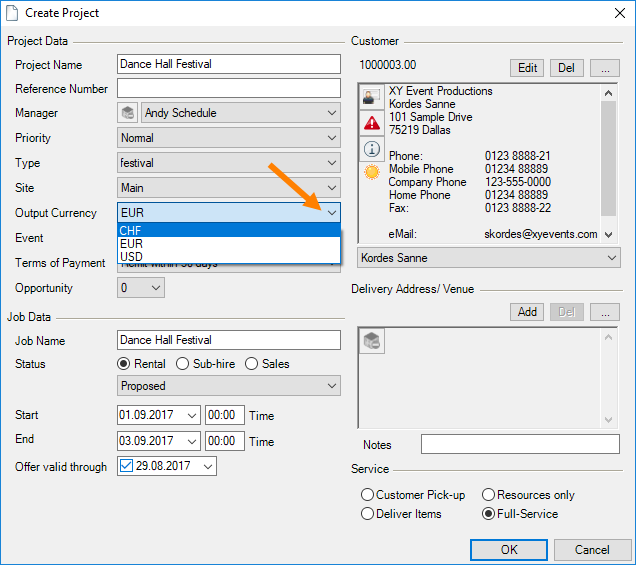Click the customer details vertical scrollbar

(x=607, y=150)
